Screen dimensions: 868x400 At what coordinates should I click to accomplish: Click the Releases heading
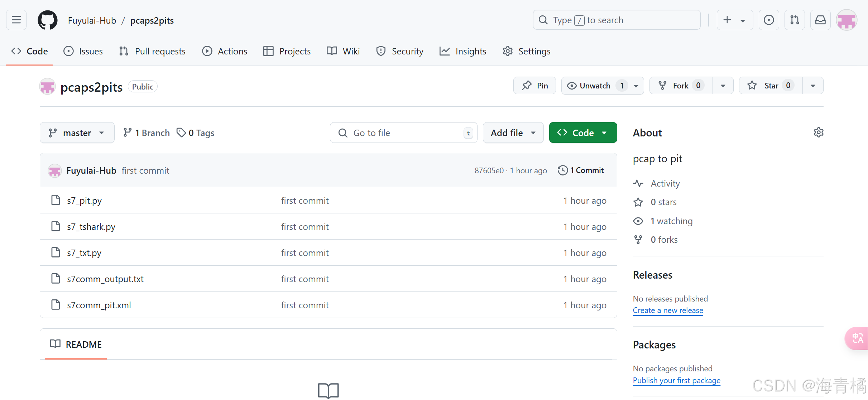point(652,275)
